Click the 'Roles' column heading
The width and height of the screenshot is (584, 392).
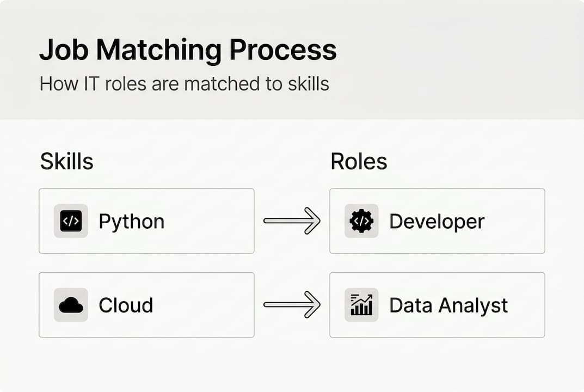[x=359, y=162]
